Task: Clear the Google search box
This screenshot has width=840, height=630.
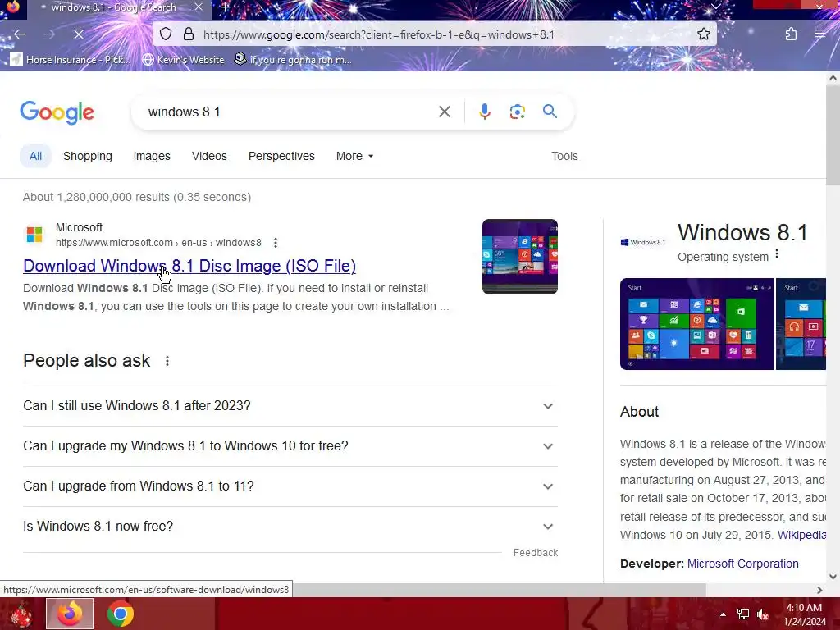Action: pos(444,112)
